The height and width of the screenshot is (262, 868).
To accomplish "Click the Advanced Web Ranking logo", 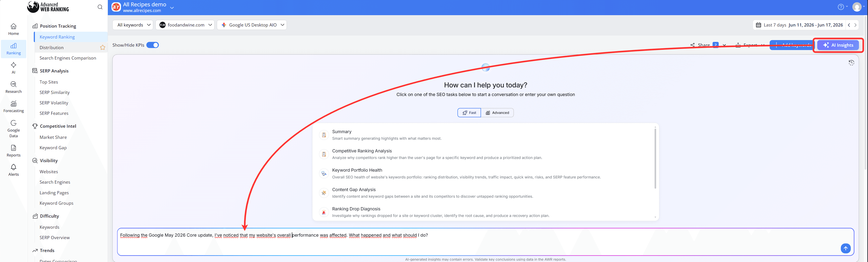I will pyautogui.click(x=48, y=7).
